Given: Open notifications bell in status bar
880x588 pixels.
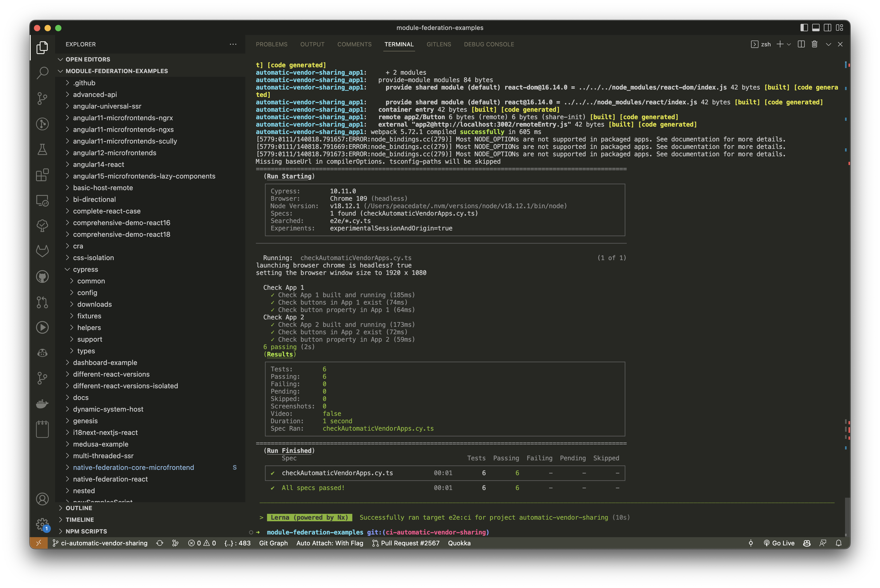Looking at the screenshot, I should (839, 543).
